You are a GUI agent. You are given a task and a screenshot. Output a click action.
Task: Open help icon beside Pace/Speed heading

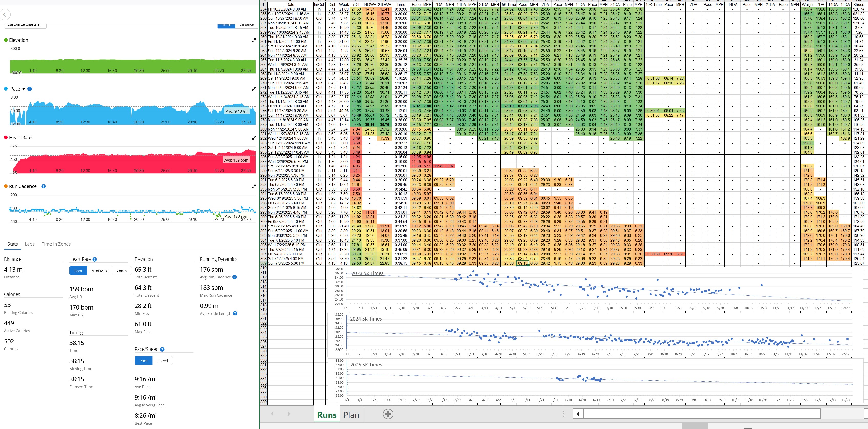click(162, 350)
